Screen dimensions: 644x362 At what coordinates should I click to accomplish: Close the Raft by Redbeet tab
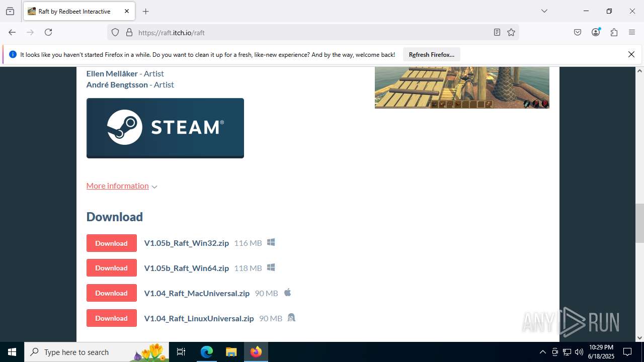(127, 11)
